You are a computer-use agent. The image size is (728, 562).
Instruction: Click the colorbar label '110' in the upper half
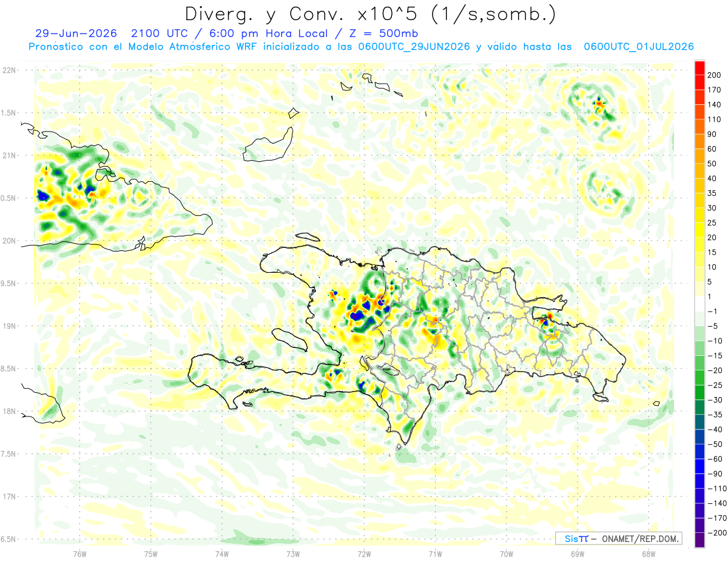coord(715,119)
